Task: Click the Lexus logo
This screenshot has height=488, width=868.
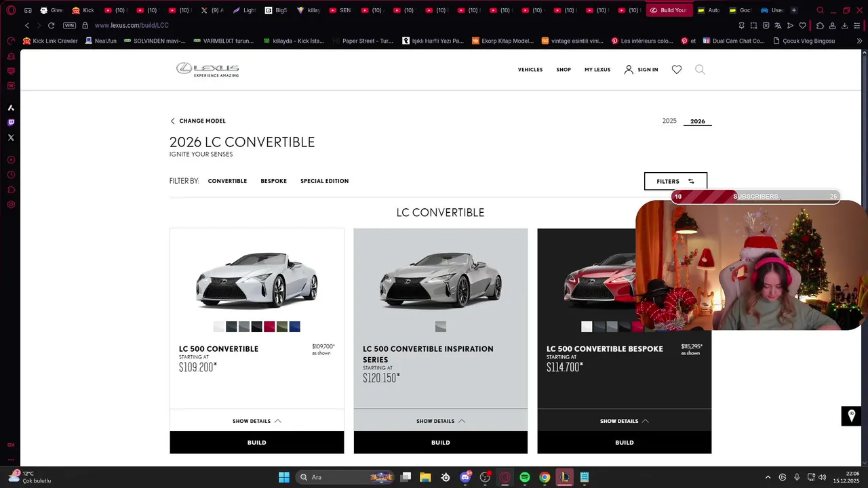Action: (x=208, y=69)
